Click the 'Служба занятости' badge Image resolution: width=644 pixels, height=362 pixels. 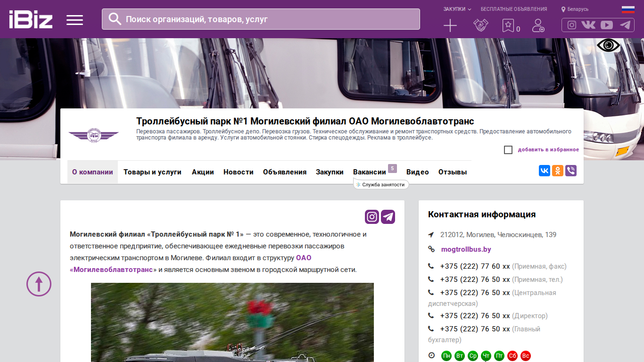[x=381, y=185]
